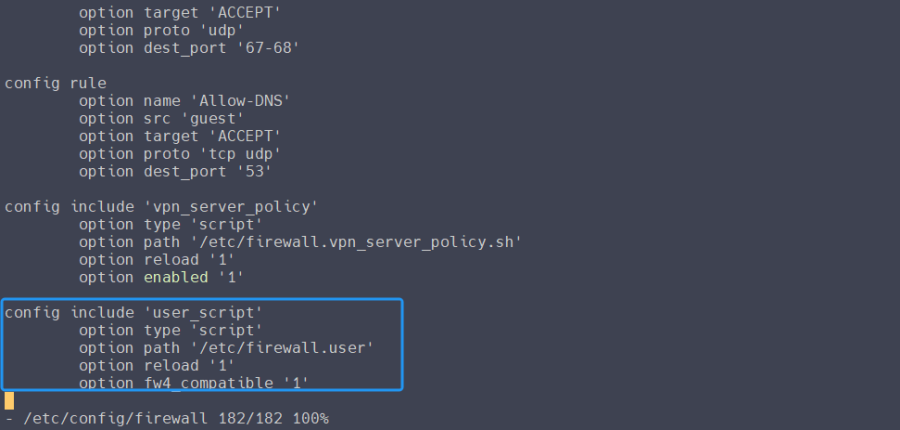Click config include 'vpn_server_policy' header
The width and height of the screenshot is (900, 430).
(162, 207)
